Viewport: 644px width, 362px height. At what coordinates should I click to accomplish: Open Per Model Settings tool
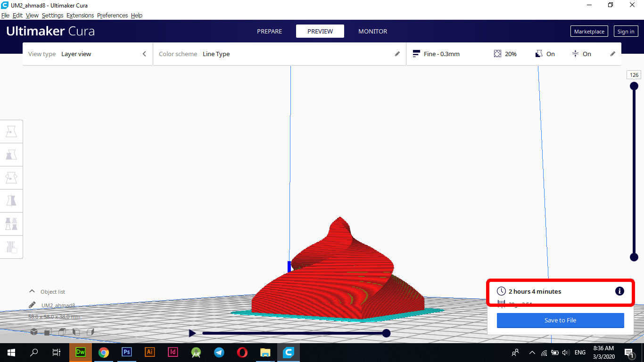11,223
